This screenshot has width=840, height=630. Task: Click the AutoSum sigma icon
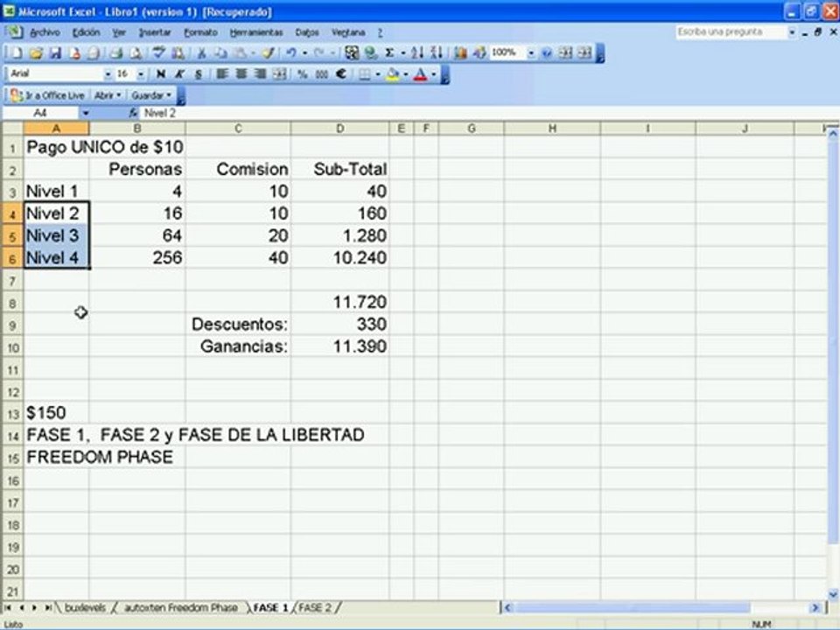[x=390, y=53]
